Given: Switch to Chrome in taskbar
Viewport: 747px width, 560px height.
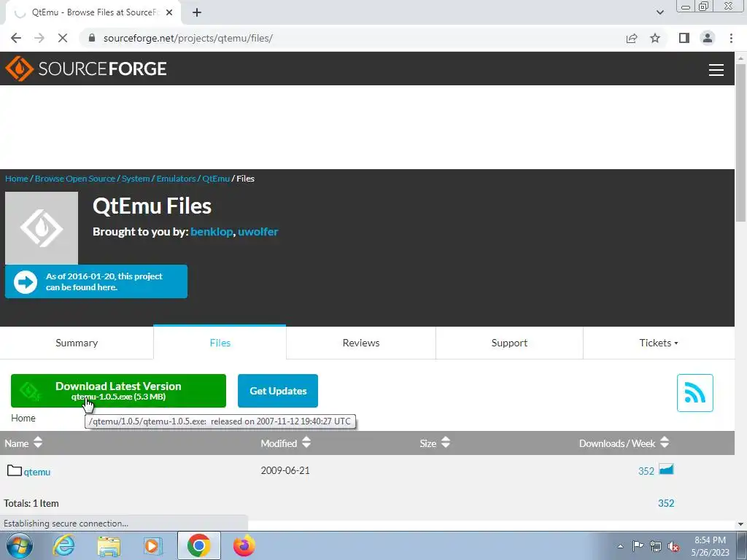Looking at the screenshot, I should (x=198, y=545).
